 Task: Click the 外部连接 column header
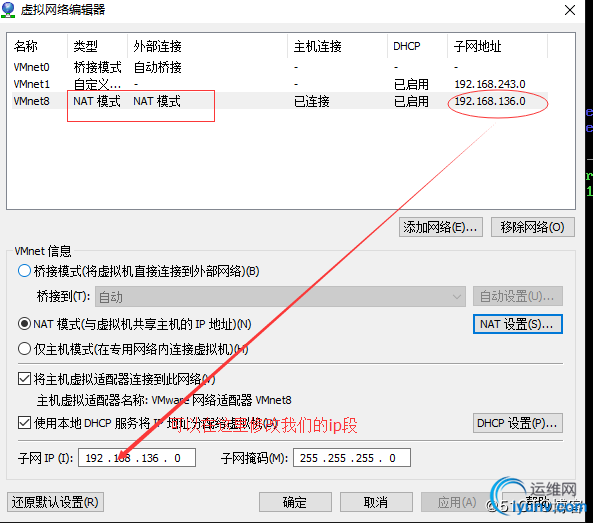point(207,46)
